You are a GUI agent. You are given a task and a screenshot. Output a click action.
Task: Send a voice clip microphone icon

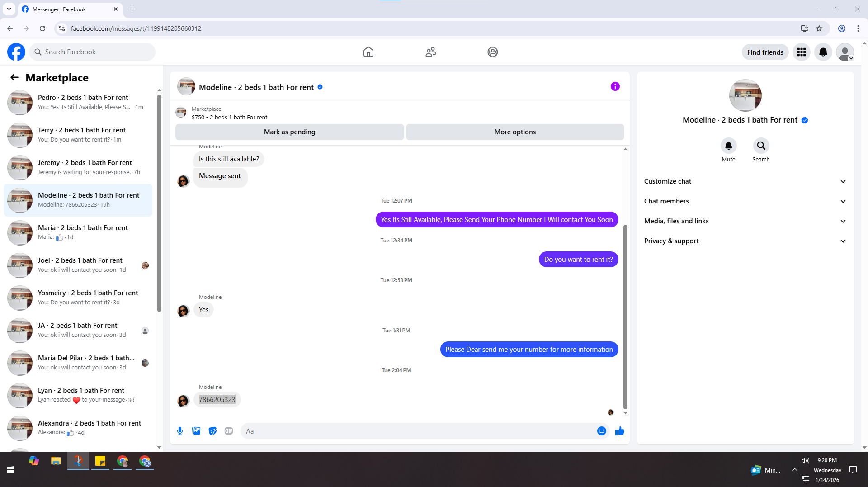180,431
